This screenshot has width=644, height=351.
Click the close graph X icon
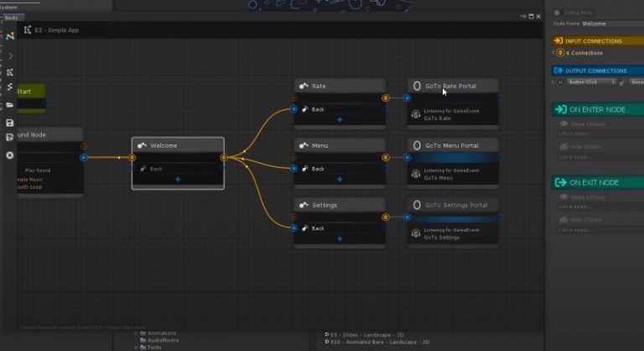point(10,155)
